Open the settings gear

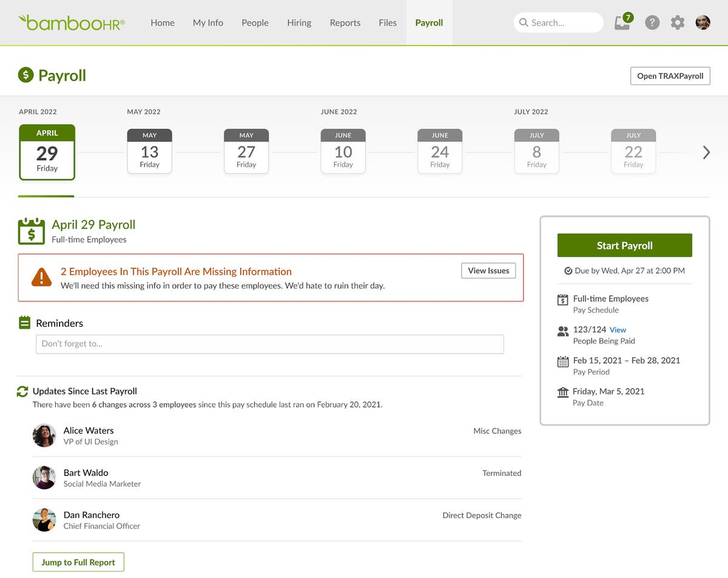tap(678, 22)
